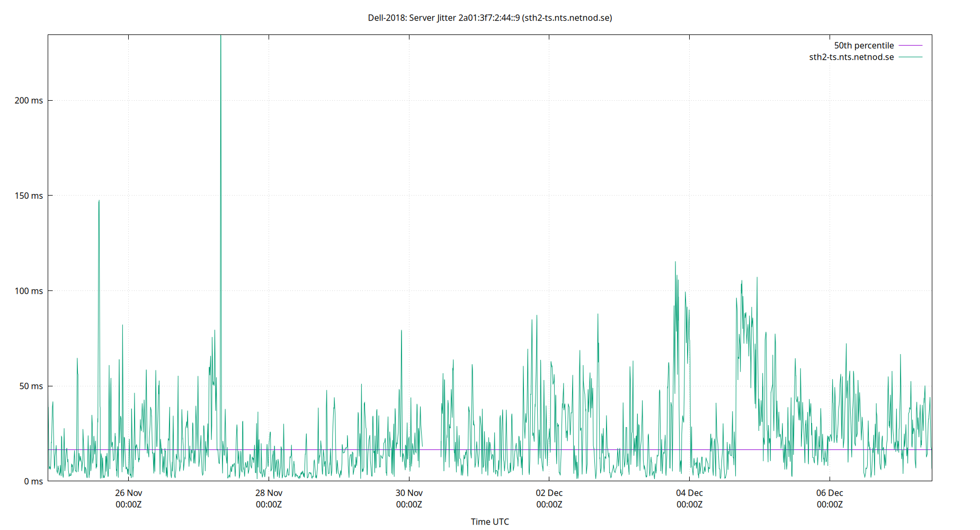980x530 pixels.
Task: Select the '50th percentile' legend entry
Action: click(864, 45)
